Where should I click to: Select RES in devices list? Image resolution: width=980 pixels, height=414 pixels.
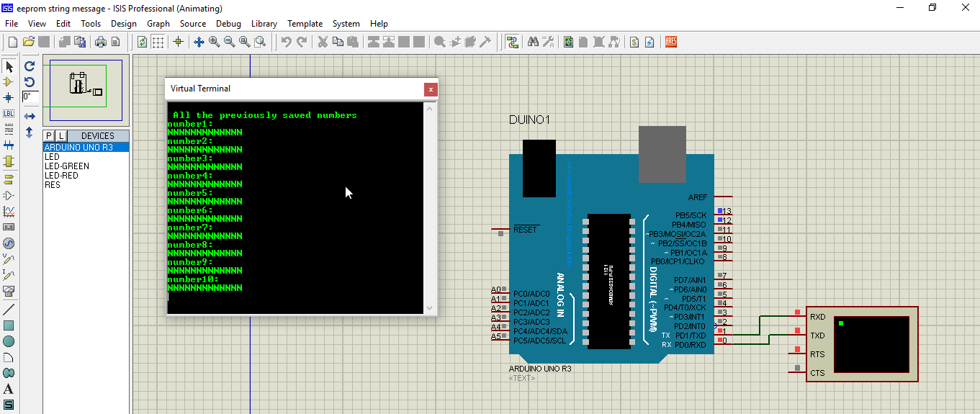click(86, 184)
